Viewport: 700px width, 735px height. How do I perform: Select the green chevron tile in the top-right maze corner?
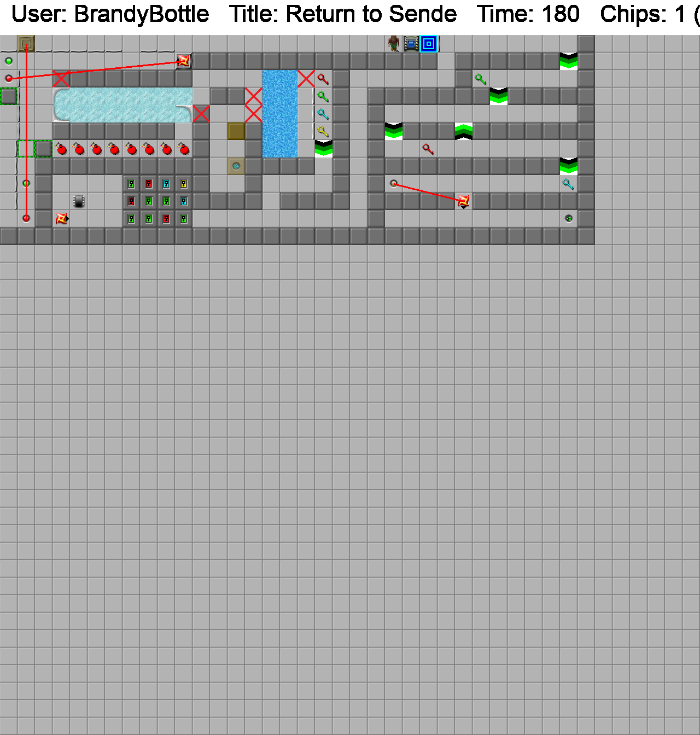coord(569,61)
